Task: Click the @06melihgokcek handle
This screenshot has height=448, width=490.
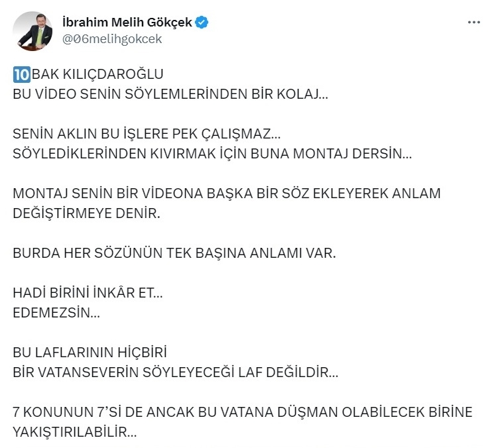Action: [x=112, y=39]
